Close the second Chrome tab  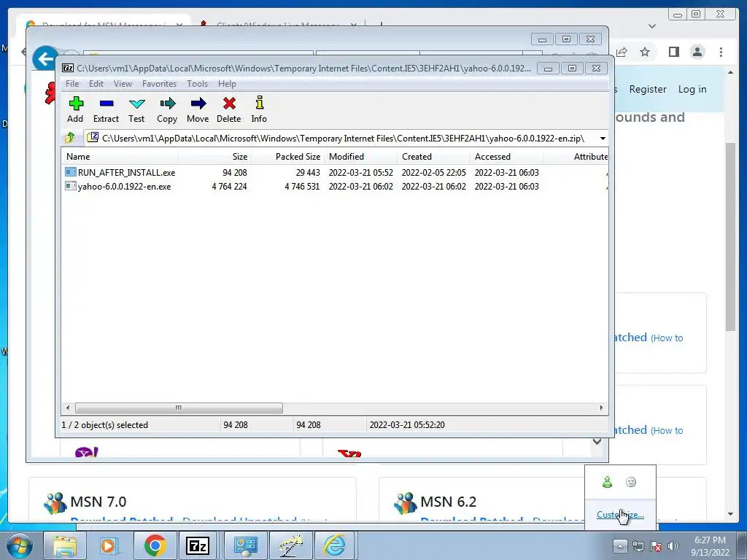354,25
